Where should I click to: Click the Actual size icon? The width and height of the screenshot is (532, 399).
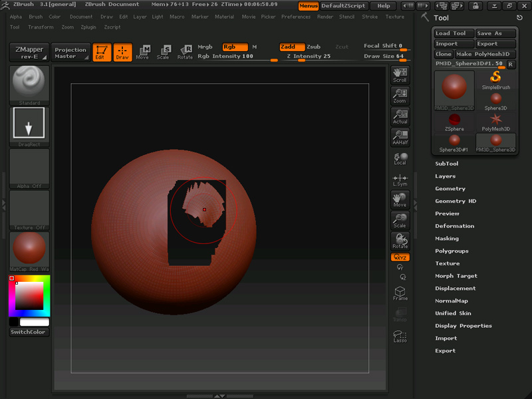pyautogui.click(x=400, y=116)
